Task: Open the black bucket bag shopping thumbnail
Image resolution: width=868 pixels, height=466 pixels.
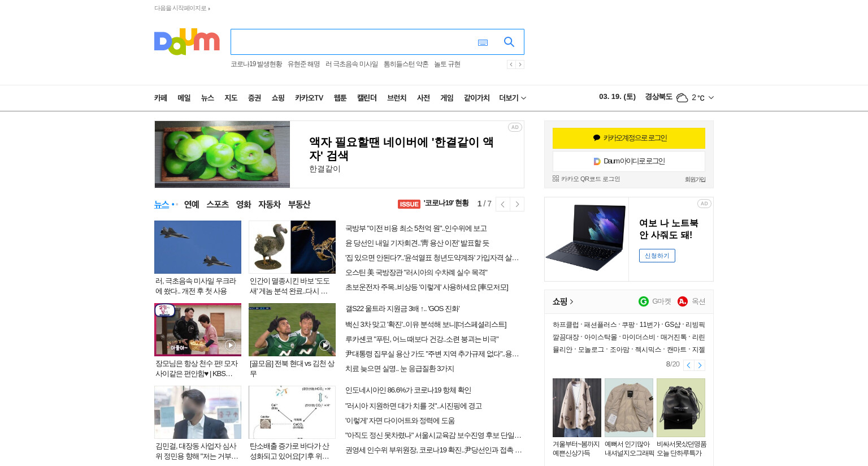Action: point(681,408)
